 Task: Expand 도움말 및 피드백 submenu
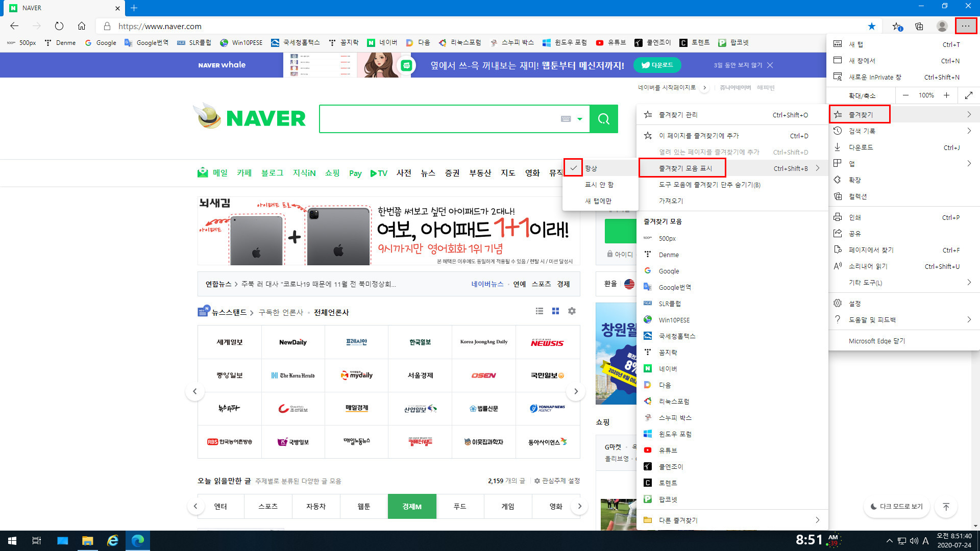click(x=904, y=319)
